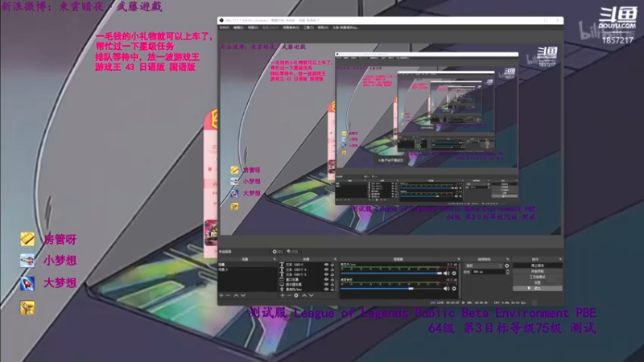Enable 工作室模式 studio mode
This screenshot has width=644, height=362.
click(538, 277)
